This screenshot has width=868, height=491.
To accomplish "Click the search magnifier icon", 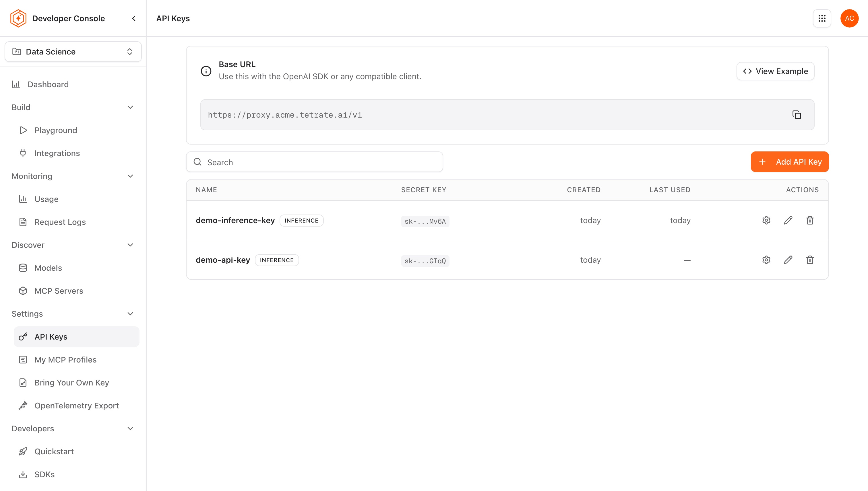I will (x=197, y=162).
